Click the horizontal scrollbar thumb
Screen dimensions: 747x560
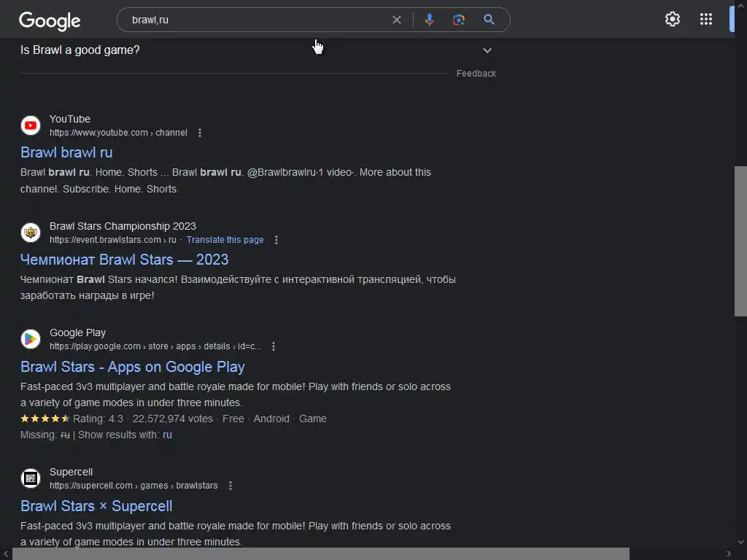click(x=321, y=554)
